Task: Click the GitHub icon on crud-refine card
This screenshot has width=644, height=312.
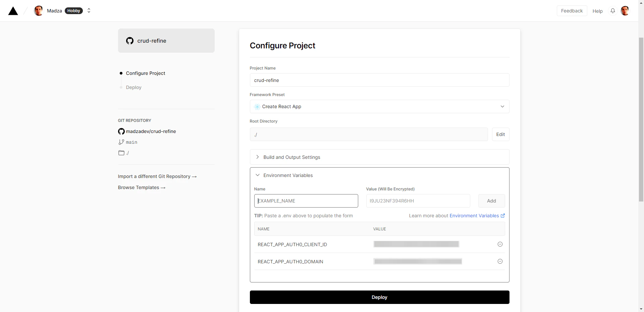Action: (x=129, y=41)
